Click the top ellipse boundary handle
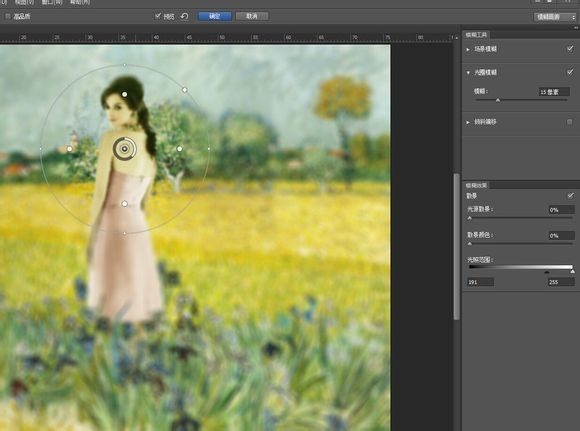The height and width of the screenshot is (431, 580). [x=125, y=65]
